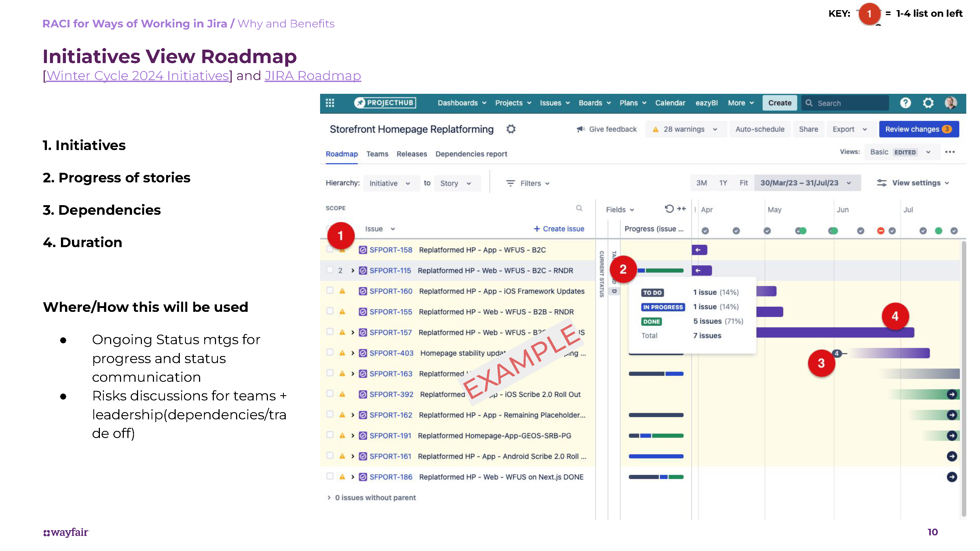Click the issue type icon for SFPORT-403

point(363,353)
